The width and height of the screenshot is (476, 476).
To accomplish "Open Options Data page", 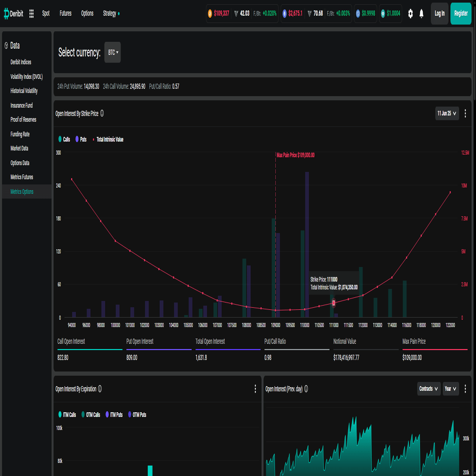I will click(20, 163).
